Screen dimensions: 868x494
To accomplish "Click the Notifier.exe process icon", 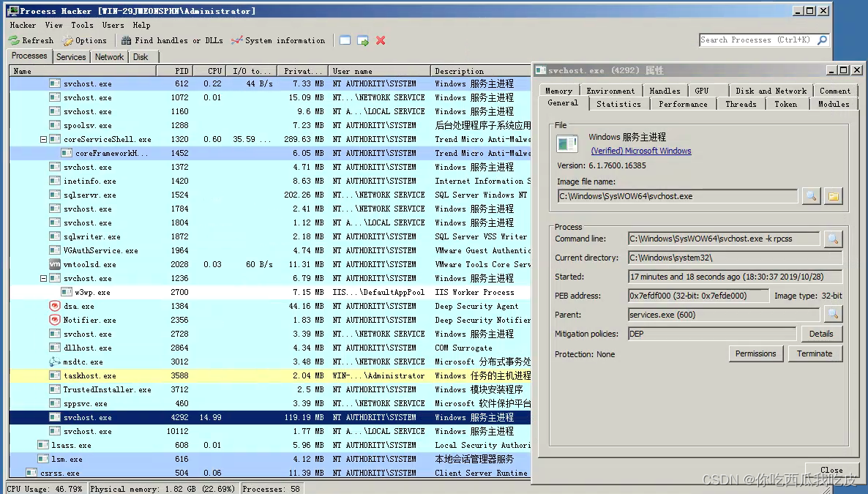I will tap(55, 320).
